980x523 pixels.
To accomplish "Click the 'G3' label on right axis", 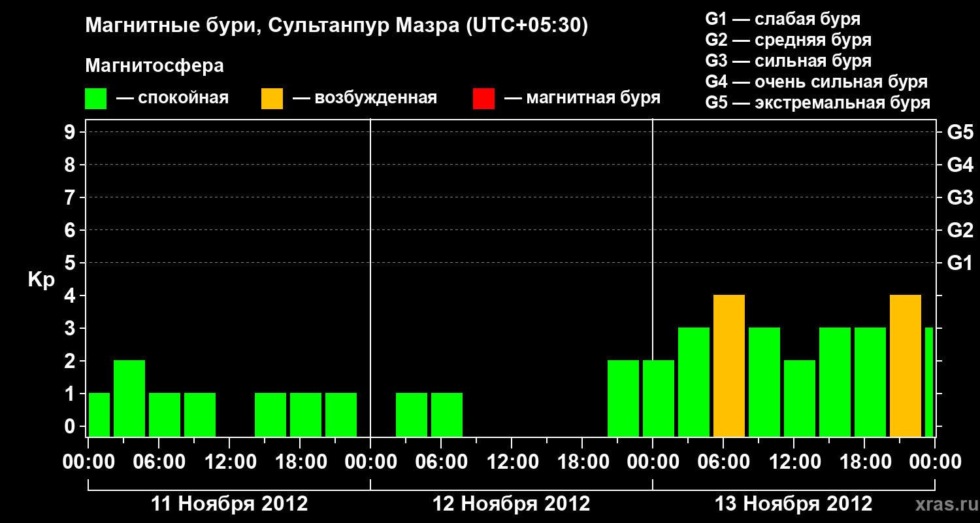I will (960, 197).
